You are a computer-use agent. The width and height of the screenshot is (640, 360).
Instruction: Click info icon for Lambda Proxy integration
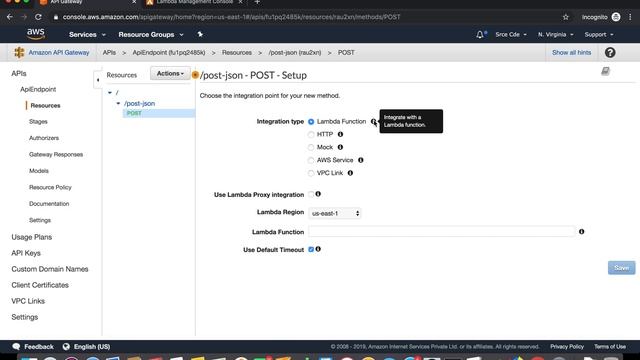point(318,194)
